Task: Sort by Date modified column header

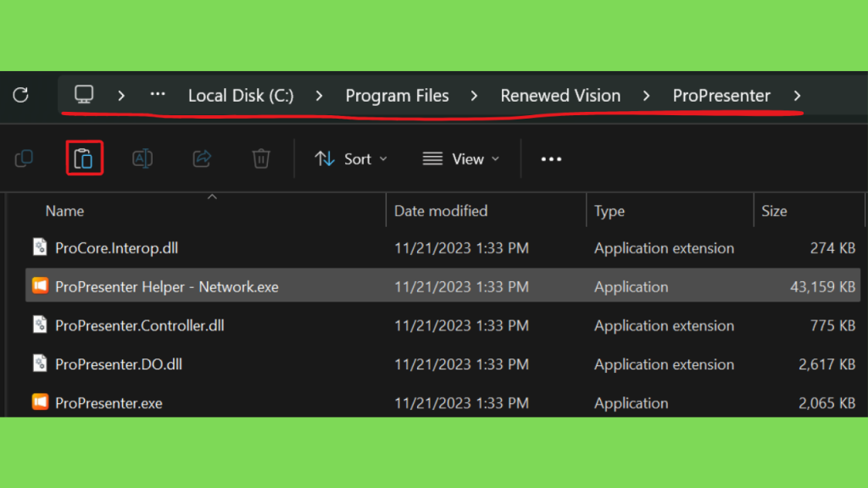Action: 441,211
